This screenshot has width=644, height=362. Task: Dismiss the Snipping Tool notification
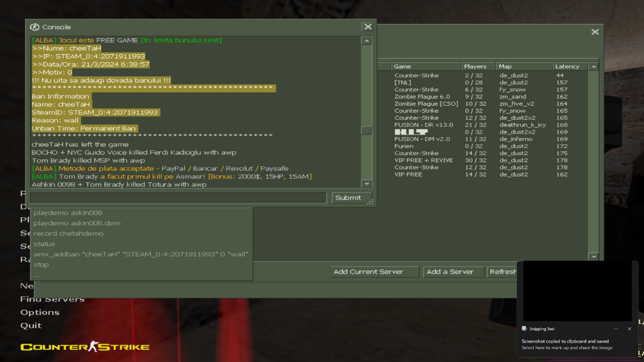pos(629,329)
